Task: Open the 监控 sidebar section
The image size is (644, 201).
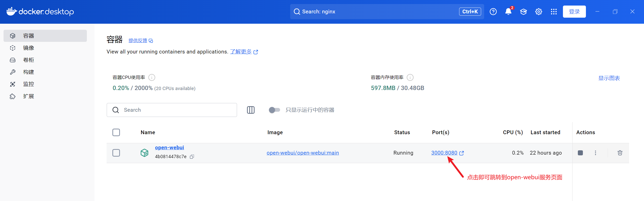Action: 45,84
